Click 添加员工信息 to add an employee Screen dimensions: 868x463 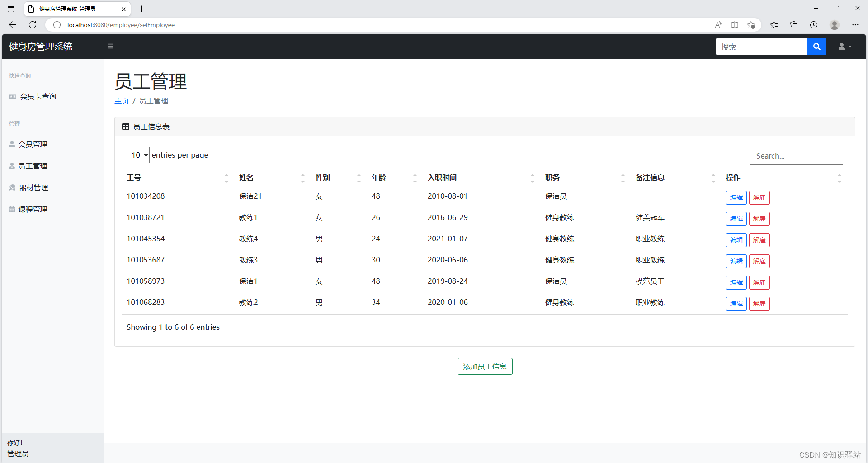[485, 366]
